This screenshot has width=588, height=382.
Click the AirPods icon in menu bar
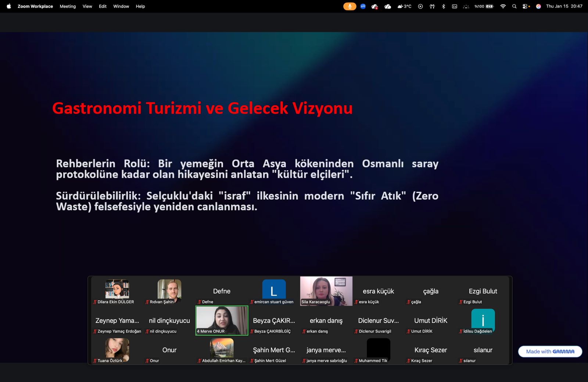pyautogui.click(x=432, y=6)
